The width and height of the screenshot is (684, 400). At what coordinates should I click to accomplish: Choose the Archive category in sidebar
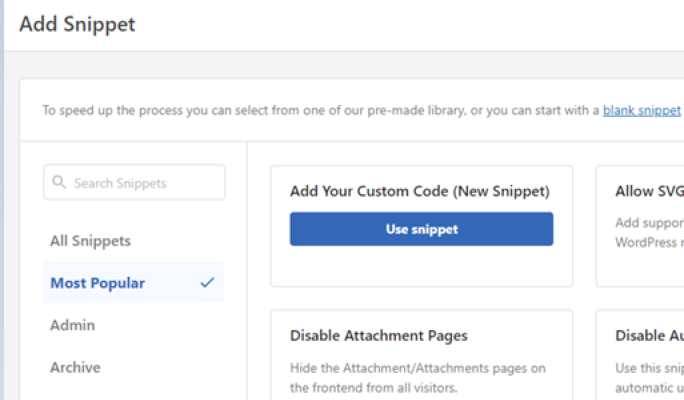tap(76, 367)
